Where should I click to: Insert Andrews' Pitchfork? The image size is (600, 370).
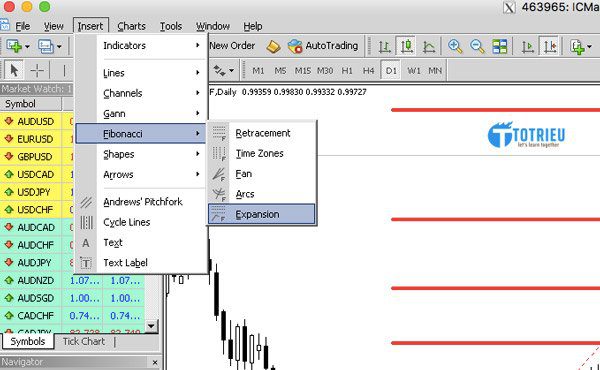(x=141, y=202)
